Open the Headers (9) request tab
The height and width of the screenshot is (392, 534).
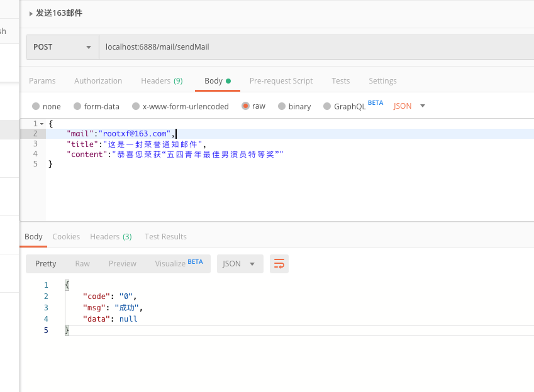pos(162,81)
